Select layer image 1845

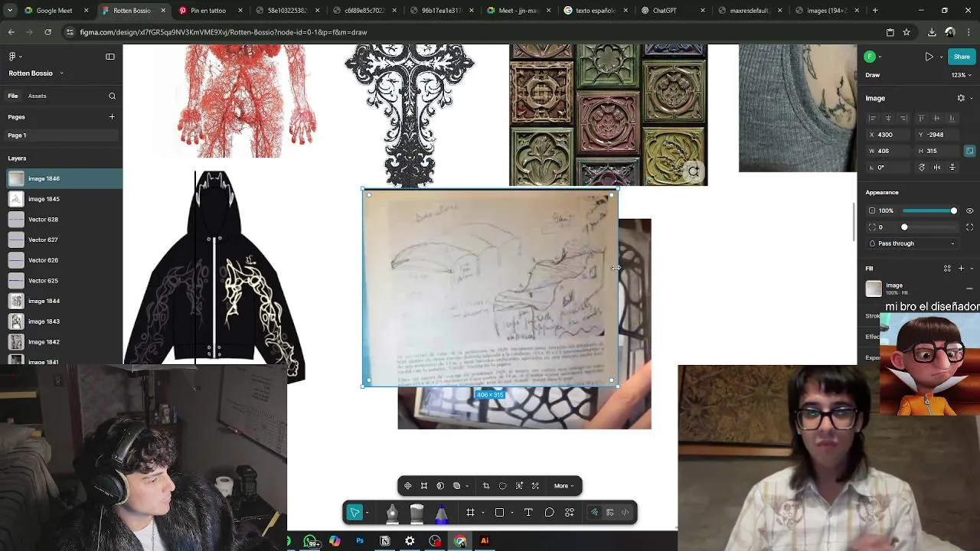click(61, 199)
